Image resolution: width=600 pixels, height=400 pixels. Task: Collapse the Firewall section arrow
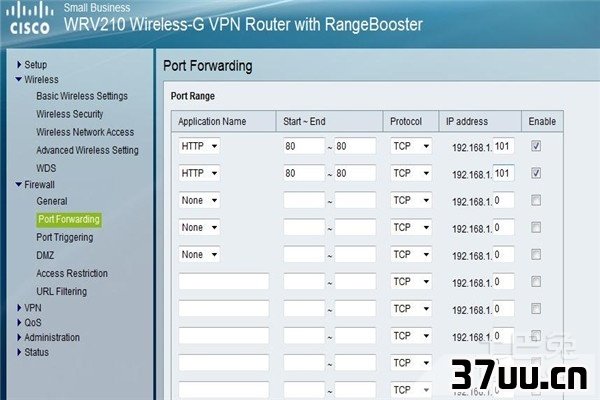point(18,184)
